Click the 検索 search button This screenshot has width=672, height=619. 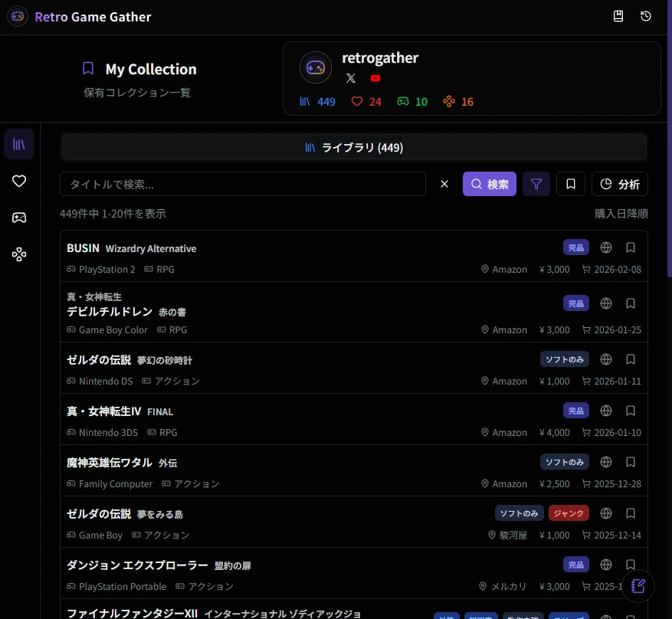click(x=489, y=184)
